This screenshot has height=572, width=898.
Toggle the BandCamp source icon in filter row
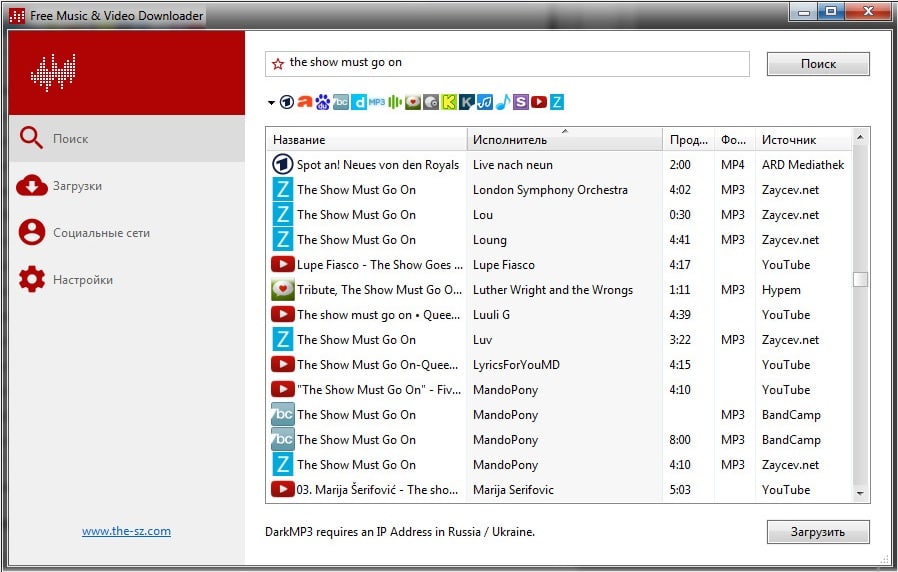(341, 102)
